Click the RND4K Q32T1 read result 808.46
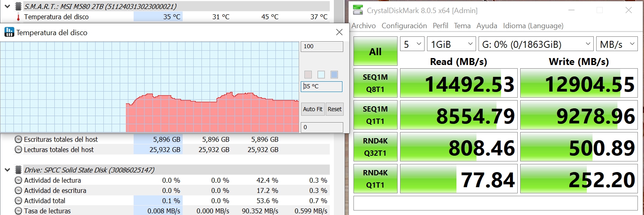Screen dimensions: 644x215 click(x=458, y=147)
